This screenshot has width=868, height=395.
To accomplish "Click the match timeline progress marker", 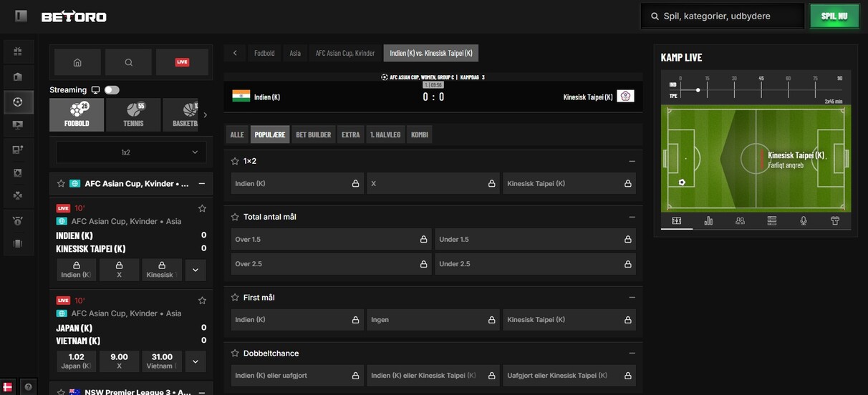I will pos(698,90).
